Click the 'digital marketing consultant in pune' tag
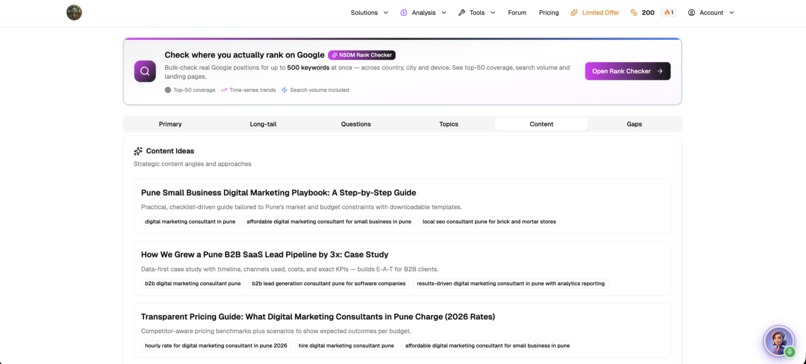 tap(190, 222)
